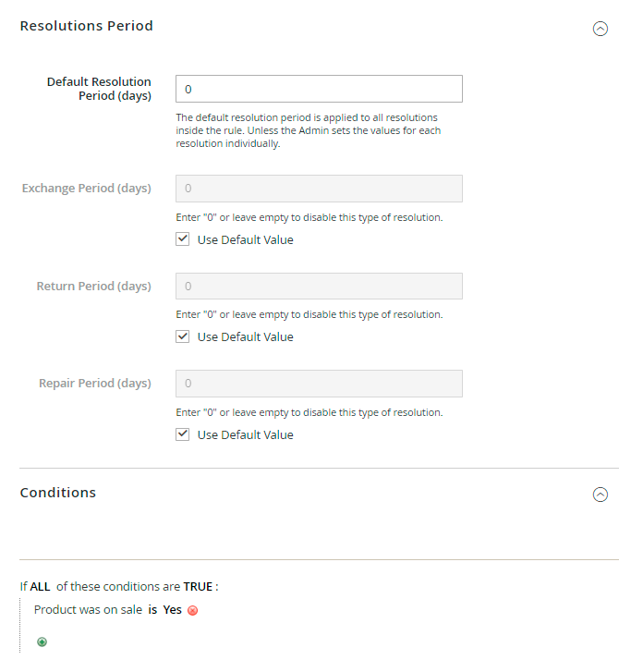Viewport: 631px width, 672px height.
Task: Uncheck Use Default Value under Return Period
Action: (183, 336)
